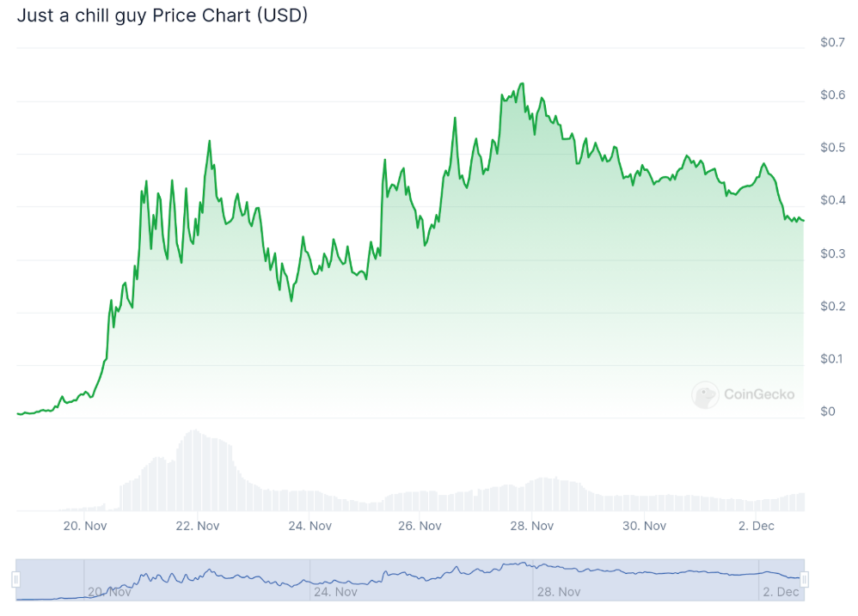
Task: Click the 24. Nov x-axis date label
Action: tap(309, 526)
